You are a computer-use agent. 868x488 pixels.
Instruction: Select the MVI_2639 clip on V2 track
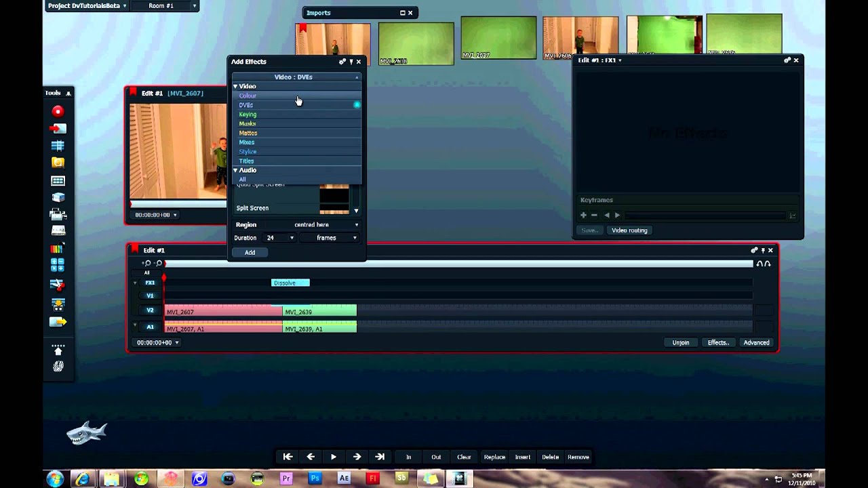pos(319,310)
